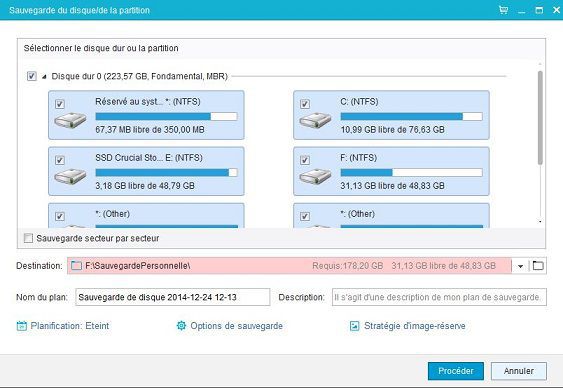The width and height of the screenshot is (563, 388).
Task: Click the scroll up arrow of partition list
Action: pyautogui.click(x=540, y=64)
